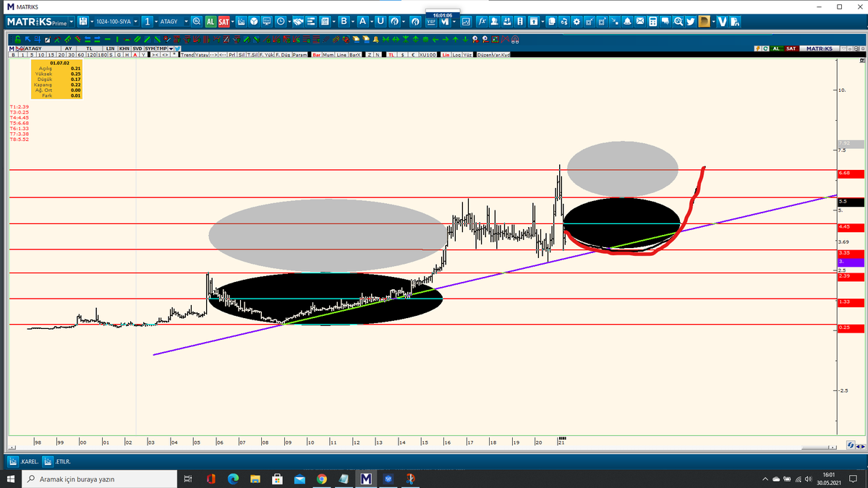Switch to the KAREL tab
This screenshot has height=488, width=868.
(22, 461)
